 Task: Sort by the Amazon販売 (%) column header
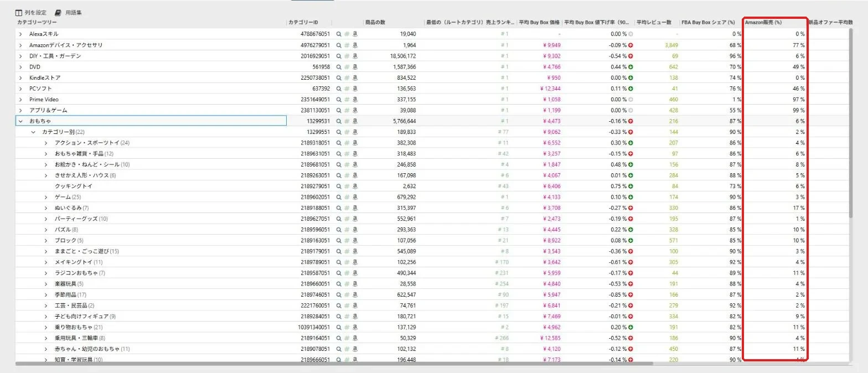pos(763,22)
